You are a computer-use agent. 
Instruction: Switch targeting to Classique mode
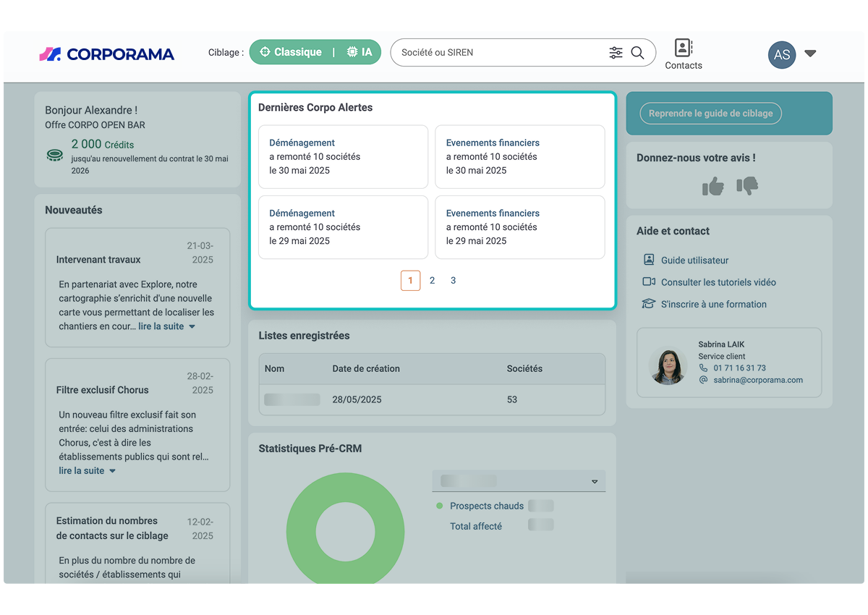[291, 52]
